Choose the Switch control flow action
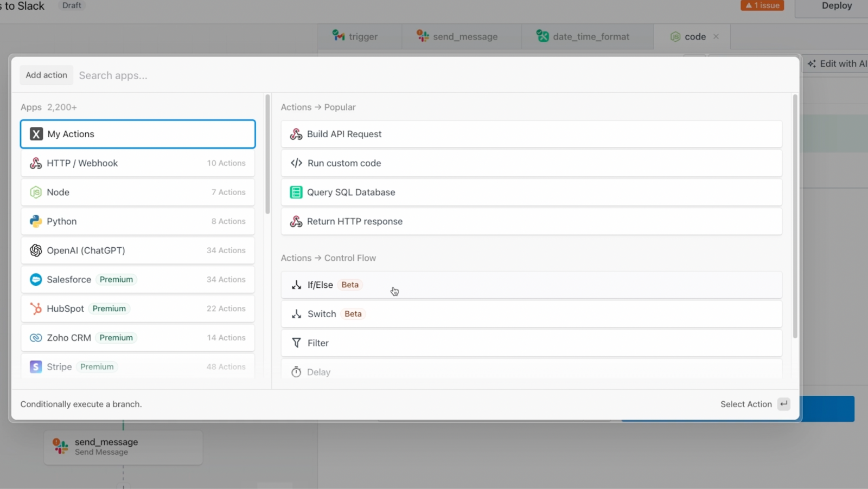868x489 pixels. (x=531, y=314)
